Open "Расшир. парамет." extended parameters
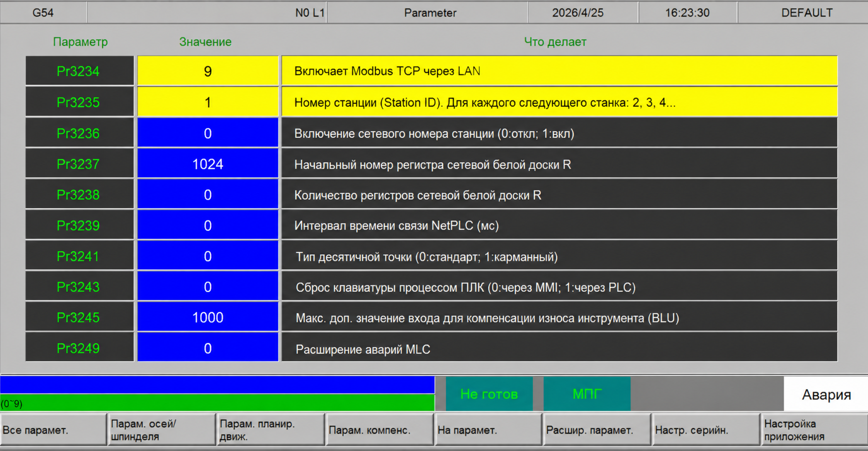The width and height of the screenshot is (868, 451). (x=596, y=429)
